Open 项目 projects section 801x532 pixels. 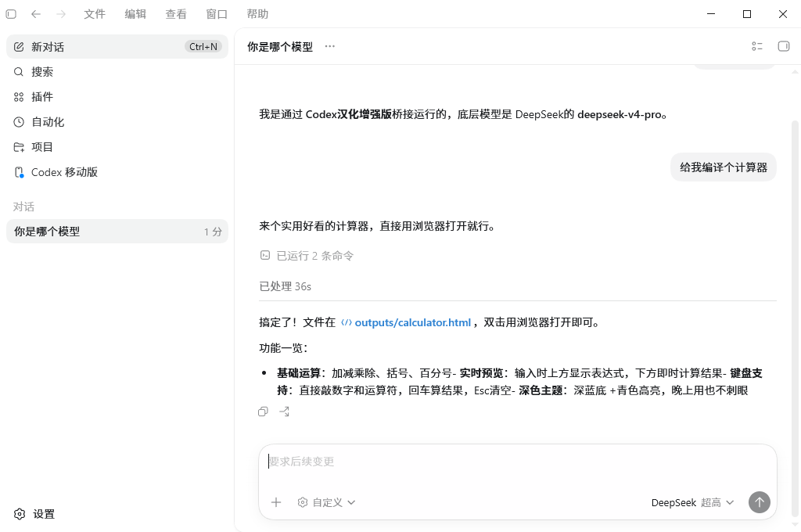coord(117,146)
